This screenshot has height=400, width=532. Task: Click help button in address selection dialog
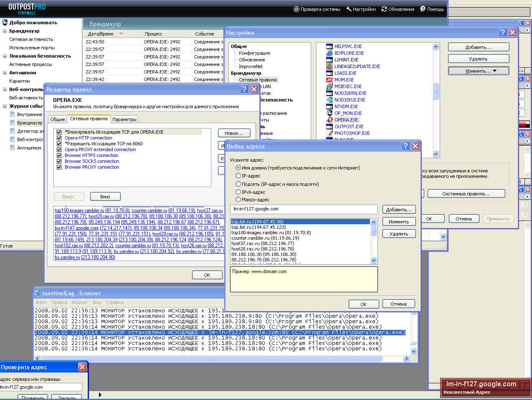[x=405, y=146]
